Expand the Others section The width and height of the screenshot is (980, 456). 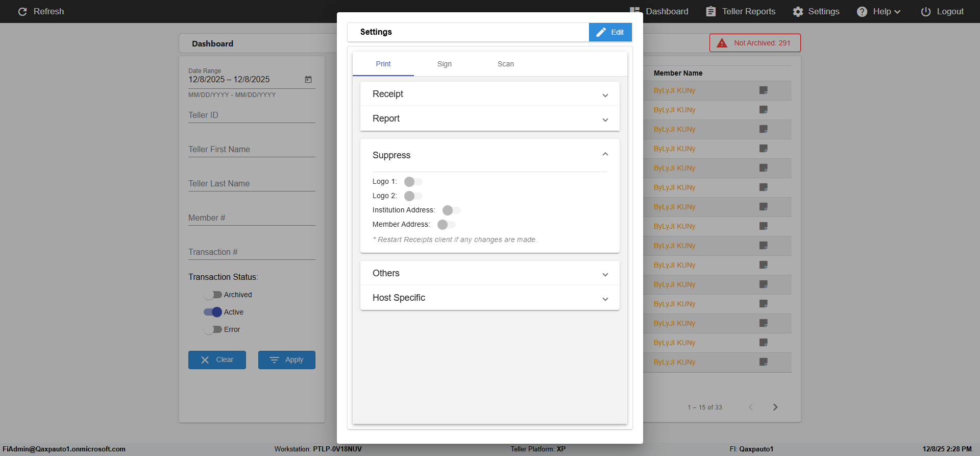coord(490,273)
